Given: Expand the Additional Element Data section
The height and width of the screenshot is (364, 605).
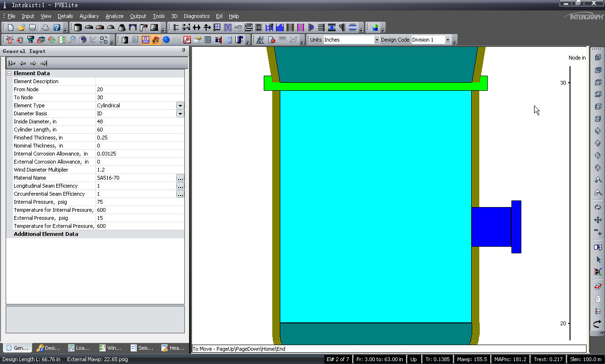Looking at the screenshot, I should point(46,234).
